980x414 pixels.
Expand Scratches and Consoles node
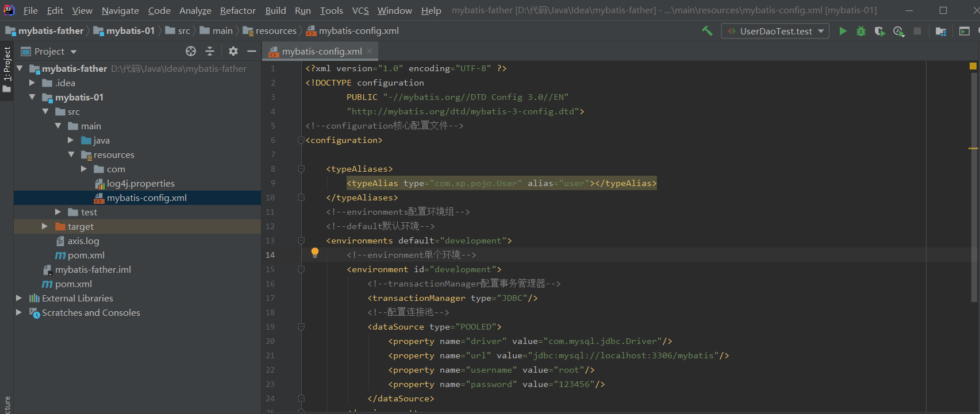pyautogui.click(x=19, y=312)
